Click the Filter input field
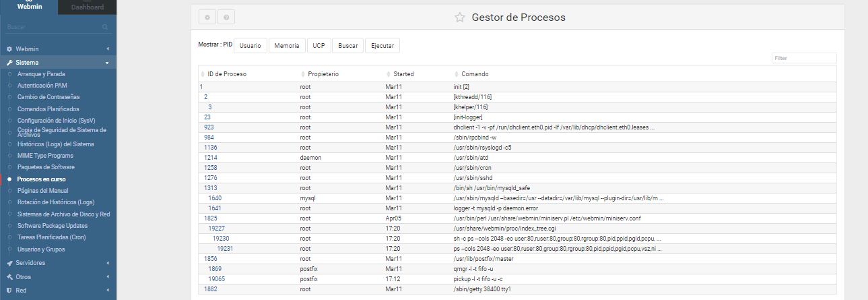 point(803,59)
